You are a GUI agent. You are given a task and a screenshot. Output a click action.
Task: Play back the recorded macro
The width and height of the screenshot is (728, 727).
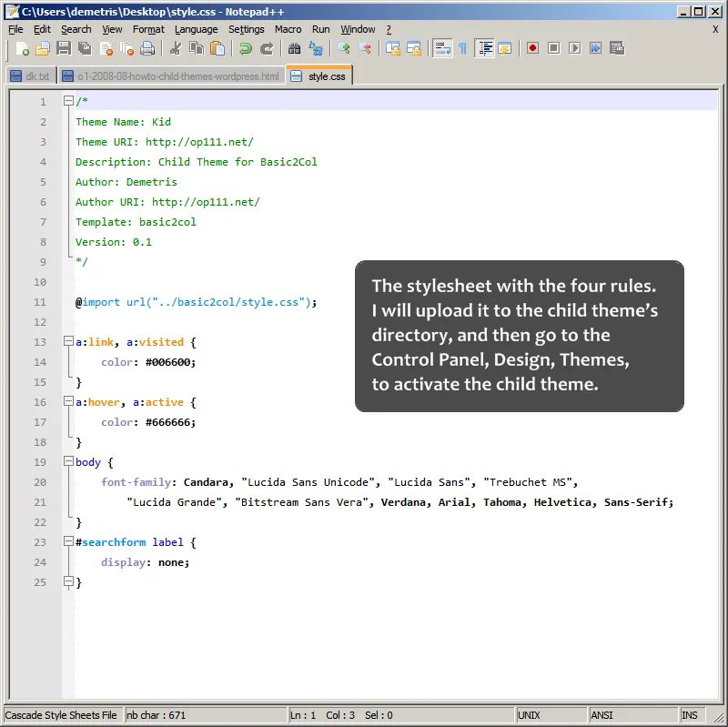pos(575,48)
